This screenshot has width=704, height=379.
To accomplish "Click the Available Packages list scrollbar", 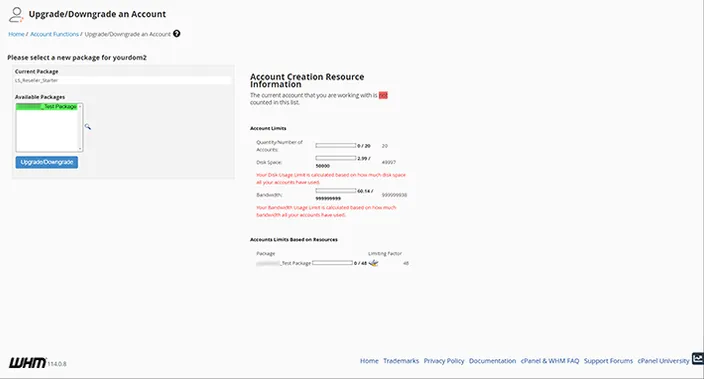I will click(80, 127).
